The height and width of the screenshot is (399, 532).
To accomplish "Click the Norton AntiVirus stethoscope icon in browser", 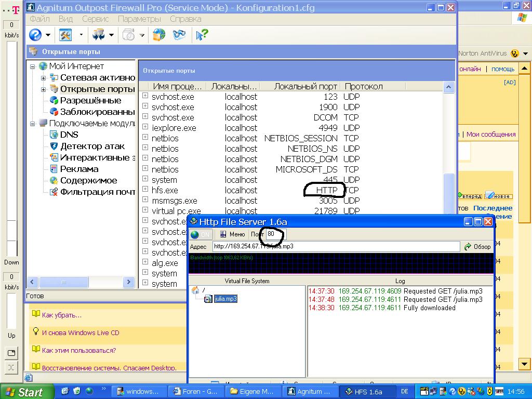I will click(515, 54).
